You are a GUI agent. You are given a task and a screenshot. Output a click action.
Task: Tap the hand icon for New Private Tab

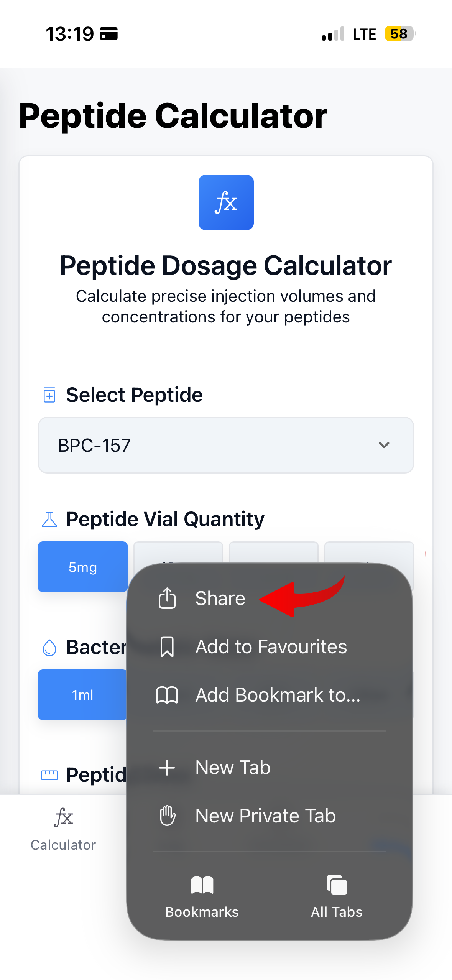pyautogui.click(x=168, y=816)
